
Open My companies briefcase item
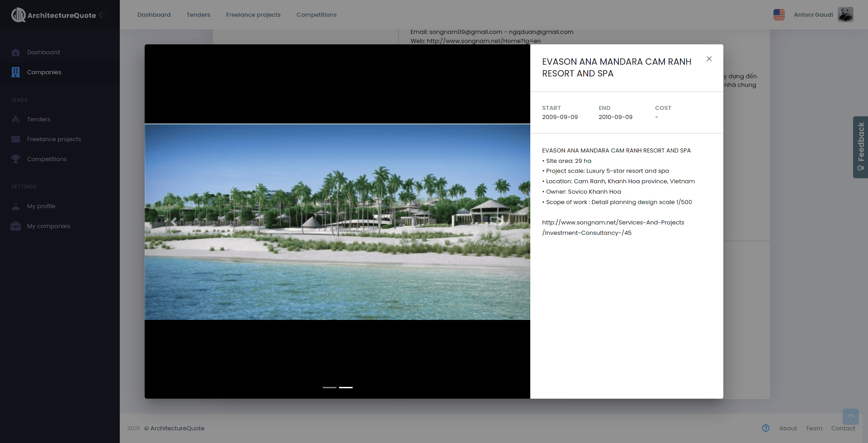coord(16,226)
